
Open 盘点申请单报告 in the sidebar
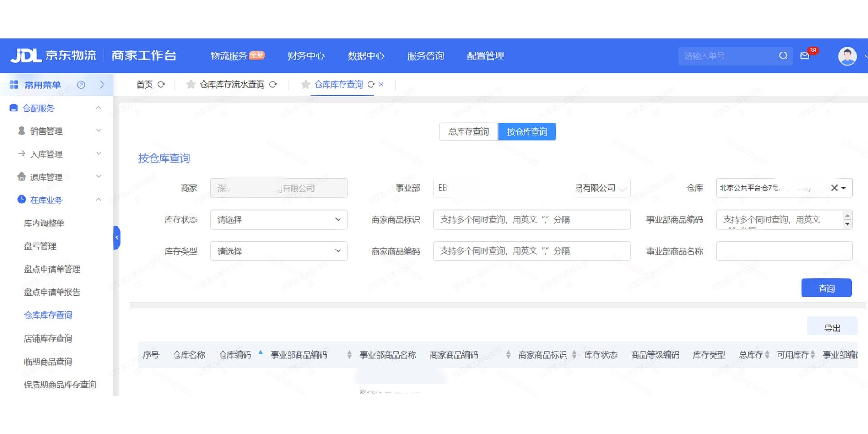[x=52, y=292]
